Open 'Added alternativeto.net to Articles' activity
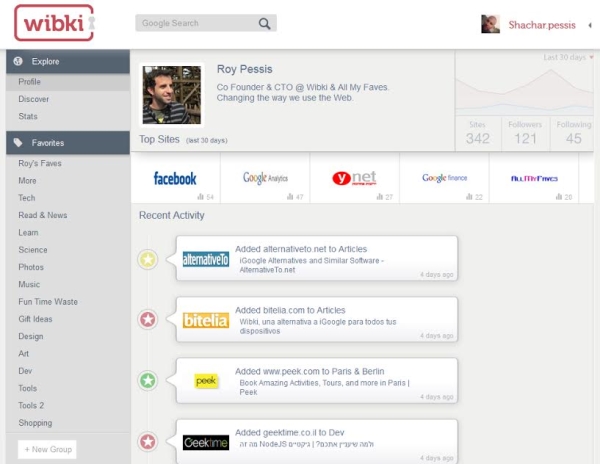 coord(301,249)
